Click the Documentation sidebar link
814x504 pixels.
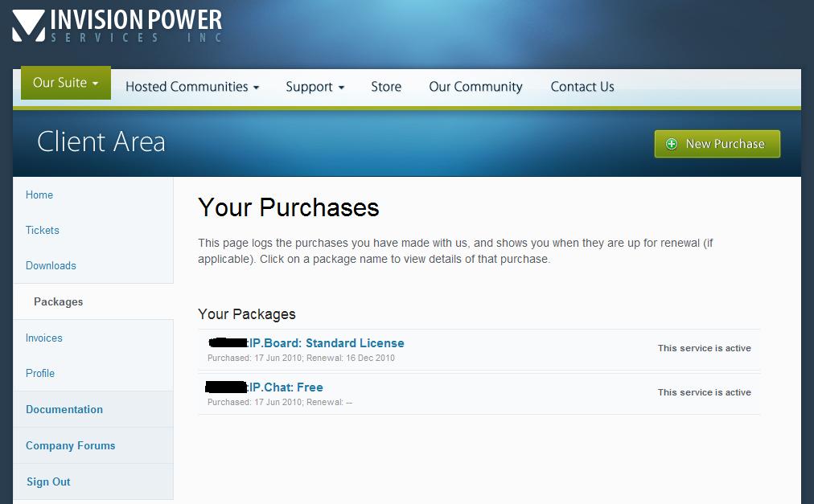tap(64, 409)
